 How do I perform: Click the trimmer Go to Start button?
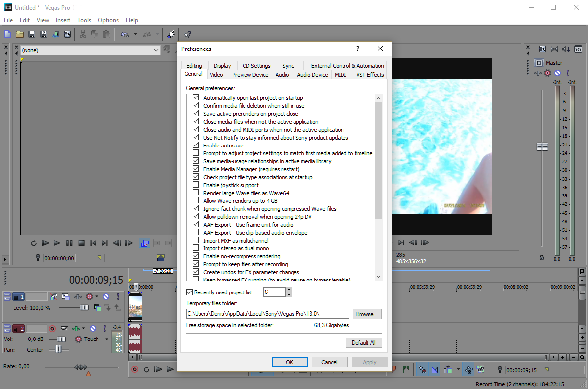click(x=93, y=243)
